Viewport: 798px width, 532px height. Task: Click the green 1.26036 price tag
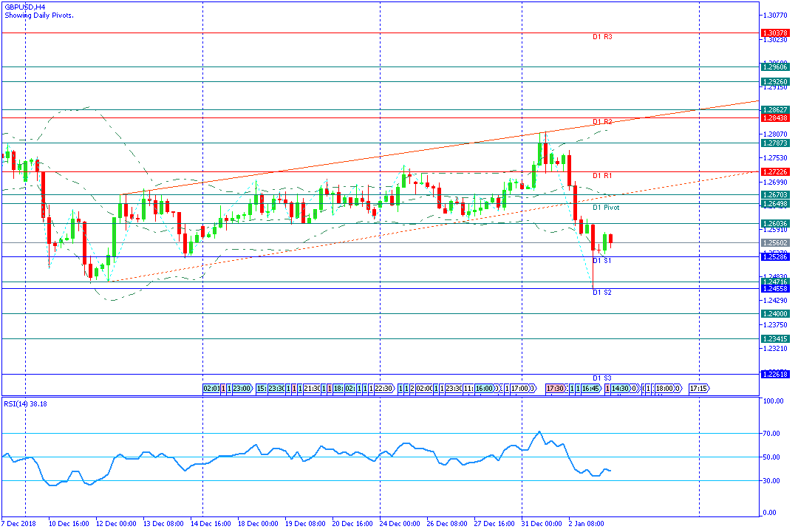click(774, 224)
